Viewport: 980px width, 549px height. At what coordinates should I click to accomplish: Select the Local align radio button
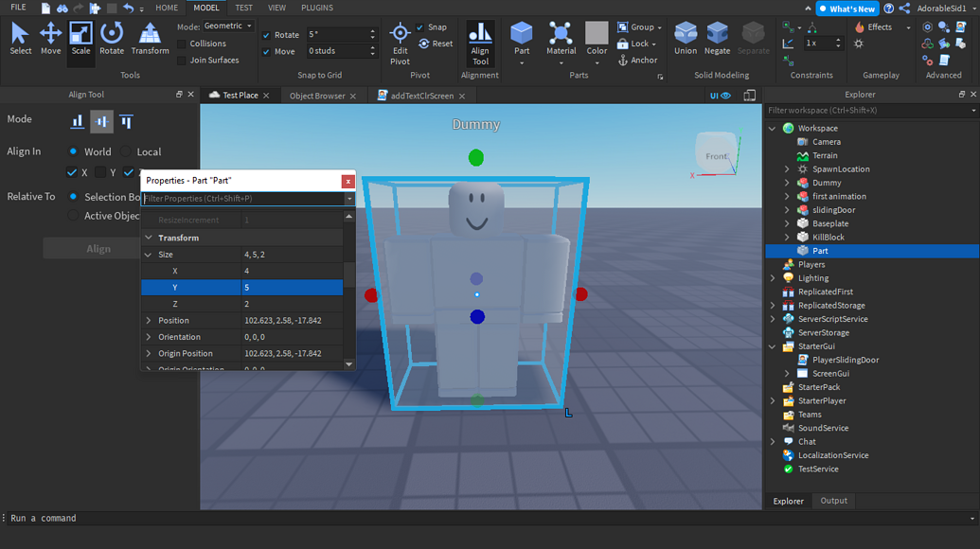(126, 151)
